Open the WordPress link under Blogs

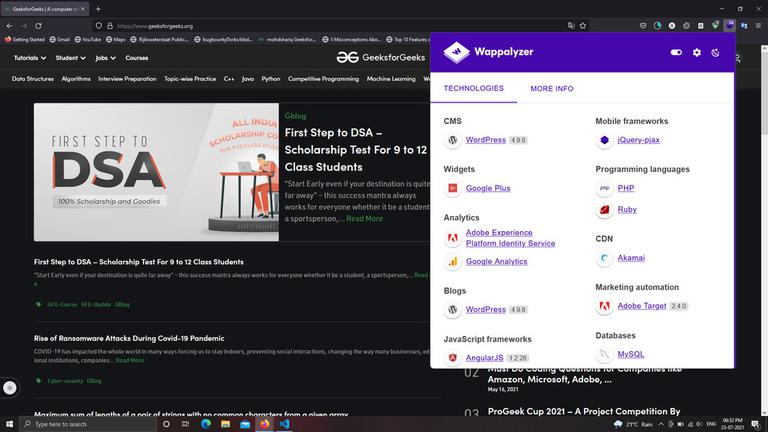(485, 310)
